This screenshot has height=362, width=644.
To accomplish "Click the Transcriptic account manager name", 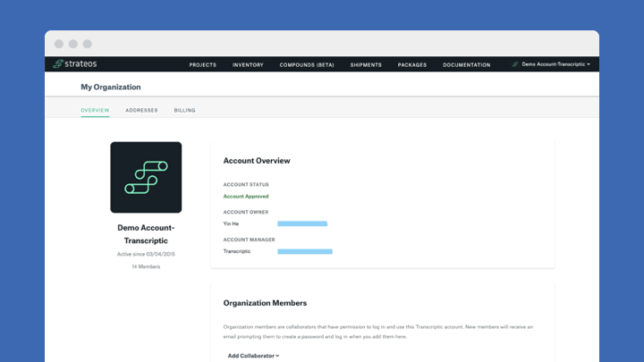I will point(236,251).
